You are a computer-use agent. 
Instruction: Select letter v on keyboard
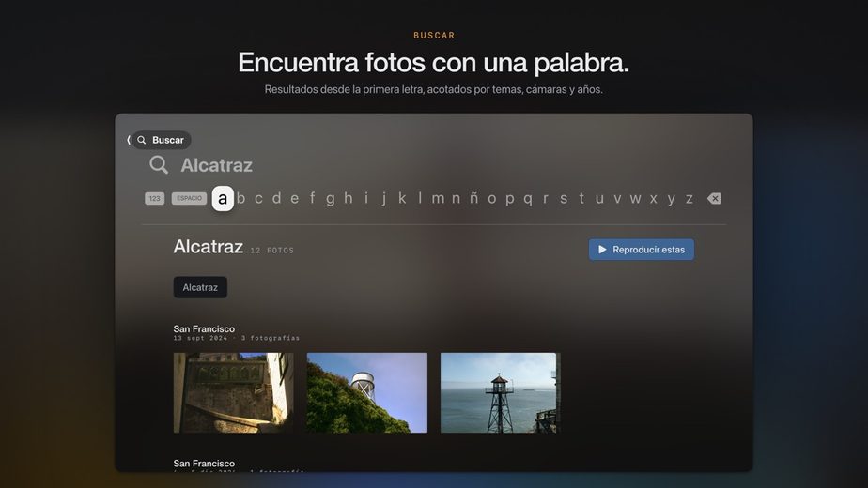tap(617, 198)
